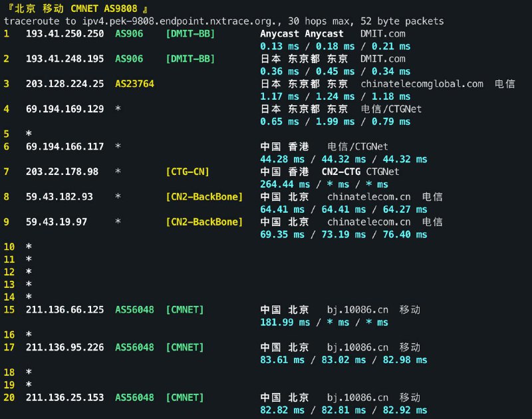Click AS56048 on hop 20 row
The image size is (532, 419).
click(x=135, y=398)
